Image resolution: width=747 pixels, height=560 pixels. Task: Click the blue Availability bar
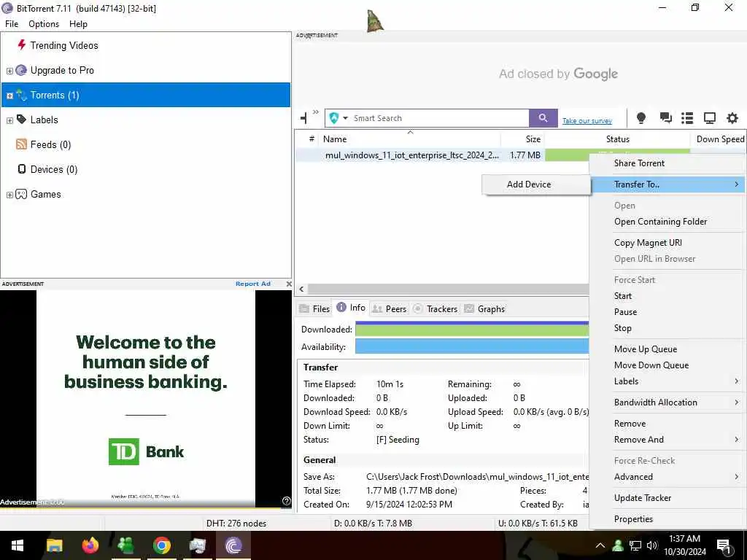pyautogui.click(x=472, y=346)
